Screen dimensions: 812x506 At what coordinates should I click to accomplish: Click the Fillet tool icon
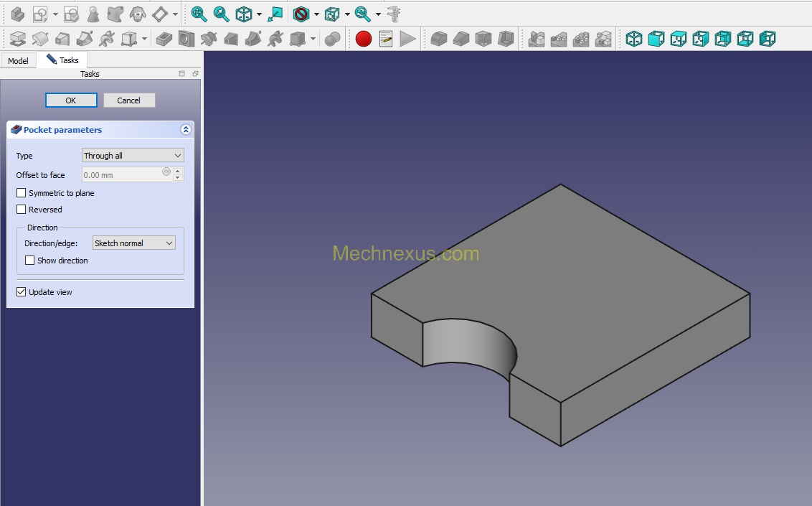pyautogui.click(x=438, y=39)
